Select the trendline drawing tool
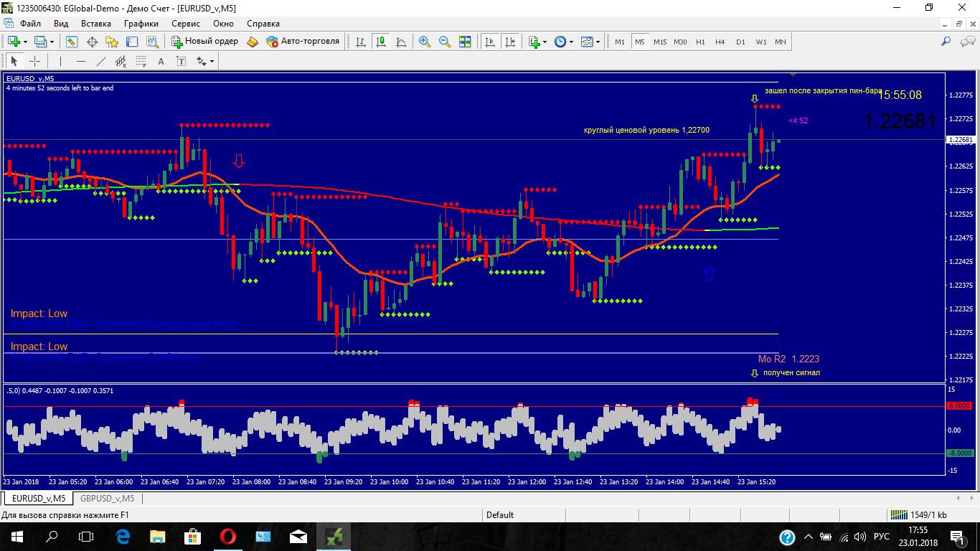The image size is (980, 551). (101, 61)
